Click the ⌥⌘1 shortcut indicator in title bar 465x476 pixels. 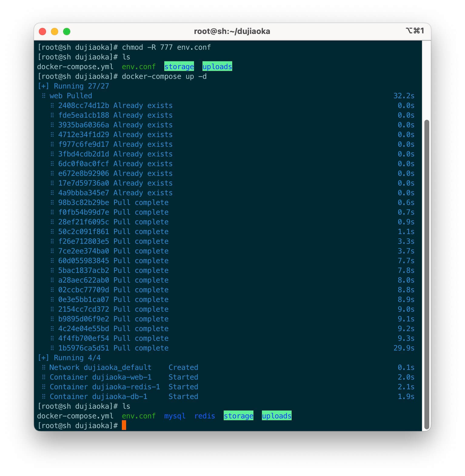(414, 31)
